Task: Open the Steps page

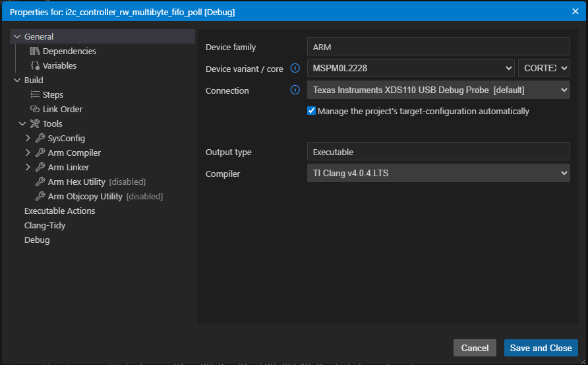Action: [x=53, y=94]
